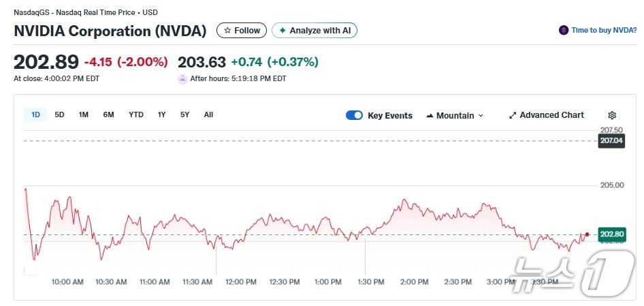Click the Advanced Chart button

click(551, 115)
